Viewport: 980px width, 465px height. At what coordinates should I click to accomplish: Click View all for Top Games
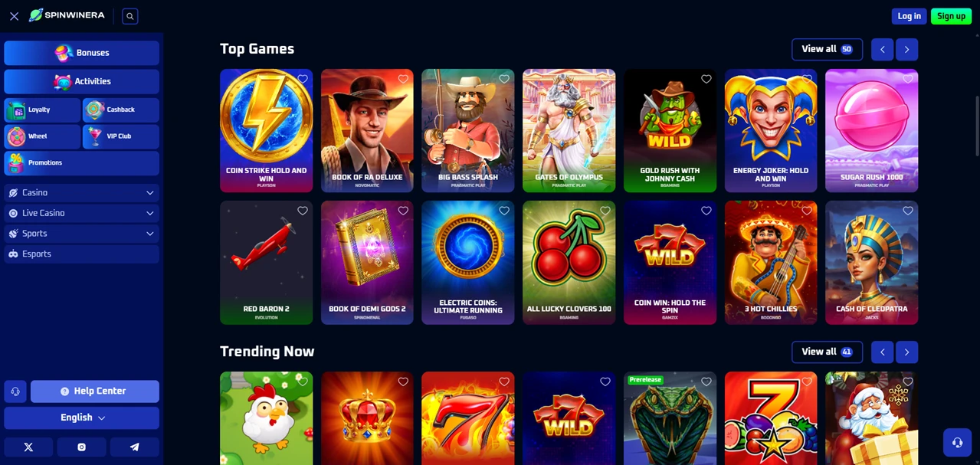827,49
